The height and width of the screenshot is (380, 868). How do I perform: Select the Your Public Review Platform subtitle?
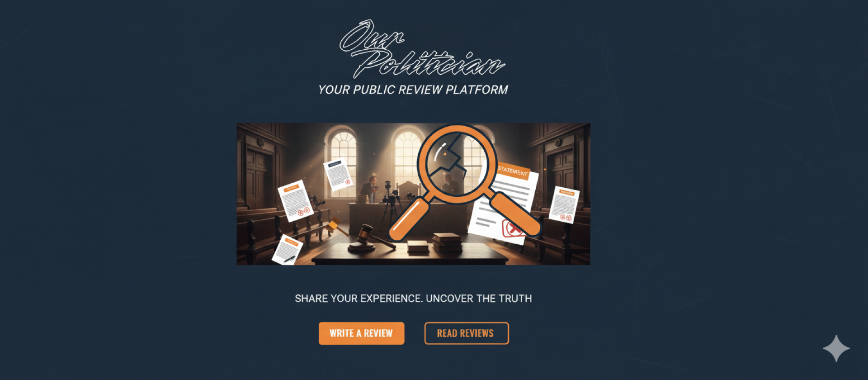click(x=413, y=90)
